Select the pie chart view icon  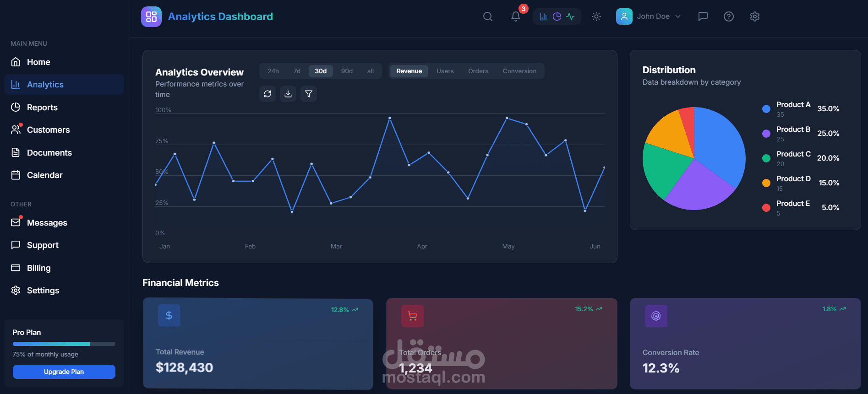coord(557,16)
